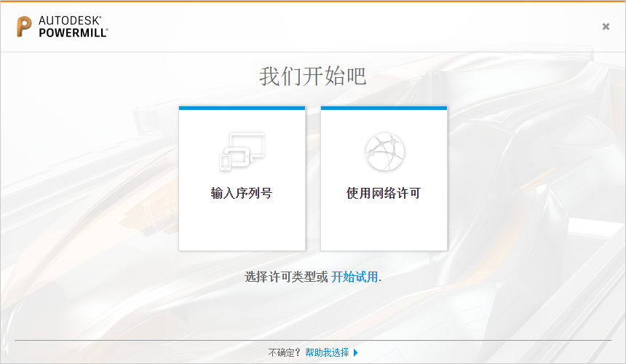Click the network globe icon above 使用网络许可
The width and height of the screenshot is (626, 364).
pyautogui.click(x=385, y=151)
